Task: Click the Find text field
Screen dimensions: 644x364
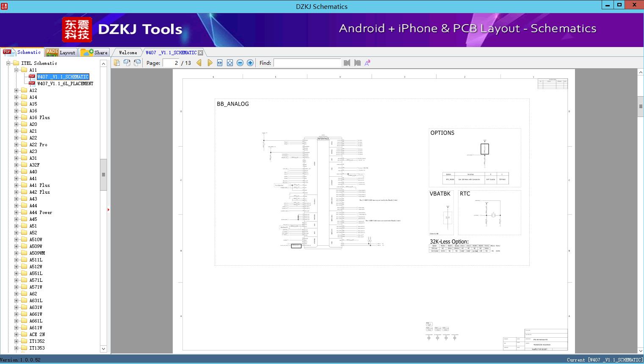Action: point(307,63)
